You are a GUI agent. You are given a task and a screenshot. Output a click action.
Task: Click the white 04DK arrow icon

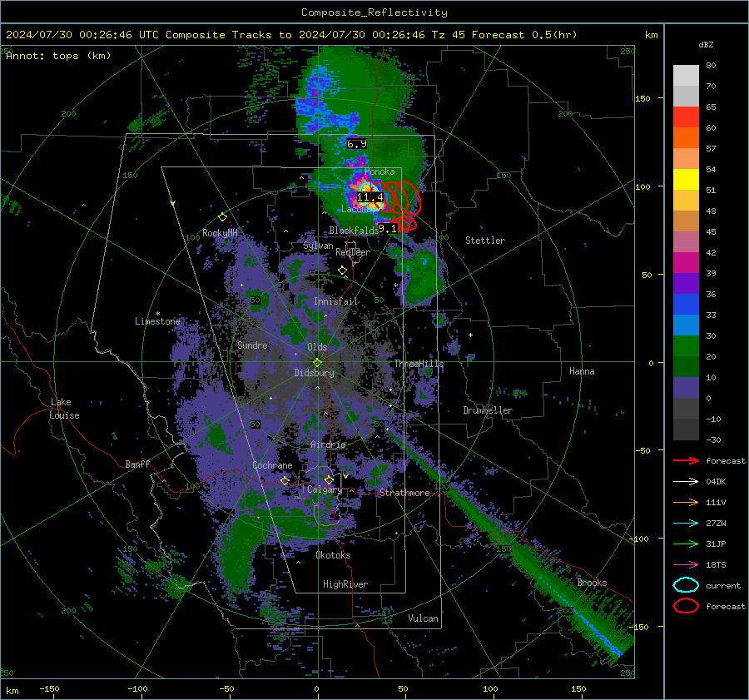[x=686, y=482]
